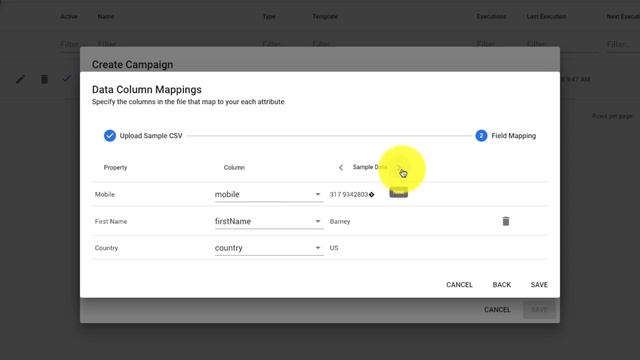The width and height of the screenshot is (640, 360).
Task: Click the Create Campaign title
Action: coord(132,64)
